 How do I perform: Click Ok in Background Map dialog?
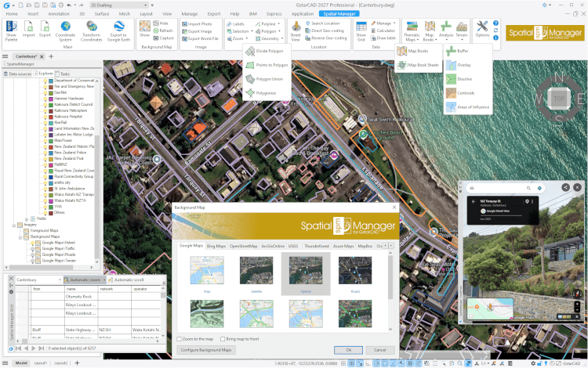(348, 350)
